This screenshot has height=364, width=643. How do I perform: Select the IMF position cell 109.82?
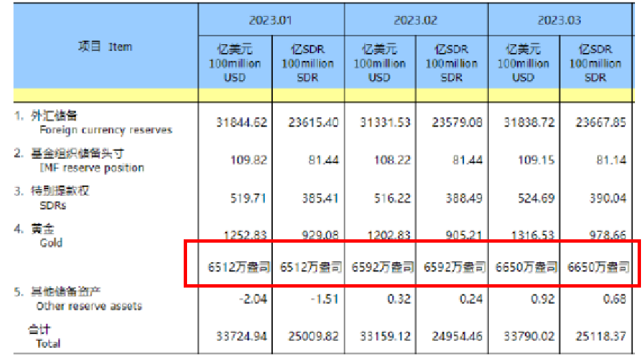tap(249, 160)
